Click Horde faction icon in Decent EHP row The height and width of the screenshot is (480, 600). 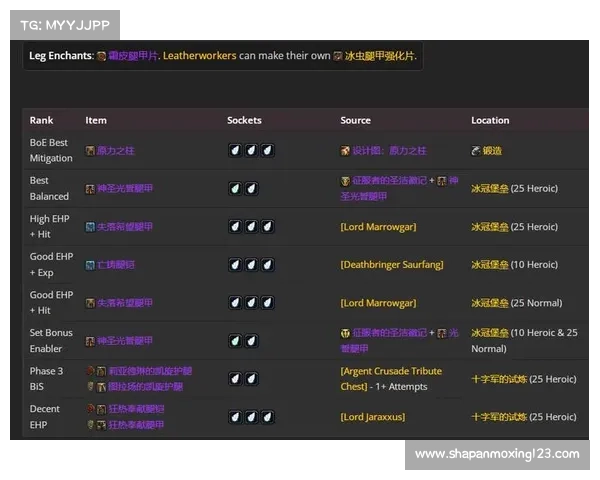pyautogui.click(x=90, y=409)
